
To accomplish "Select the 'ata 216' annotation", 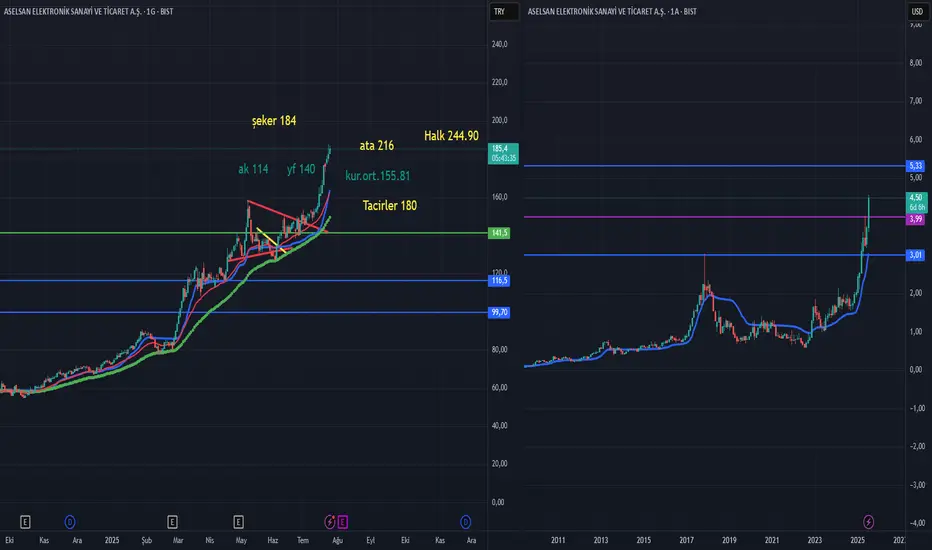I will (377, 146).
